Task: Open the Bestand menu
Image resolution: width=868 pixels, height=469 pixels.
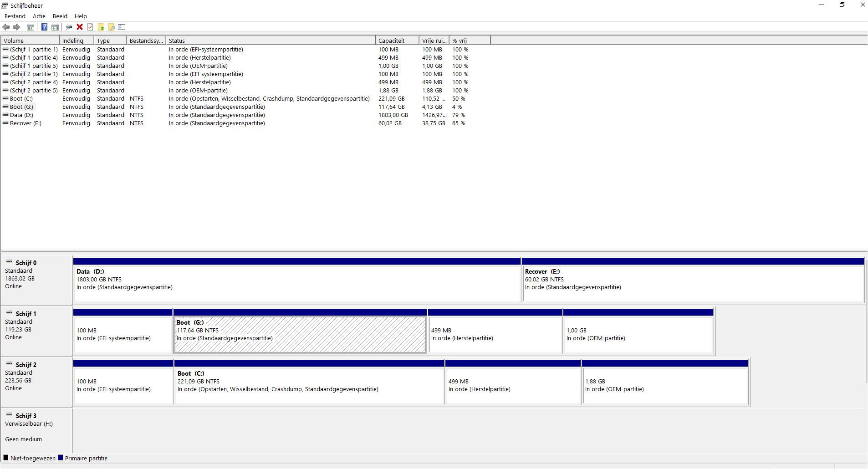Action: tap(15, 16)
